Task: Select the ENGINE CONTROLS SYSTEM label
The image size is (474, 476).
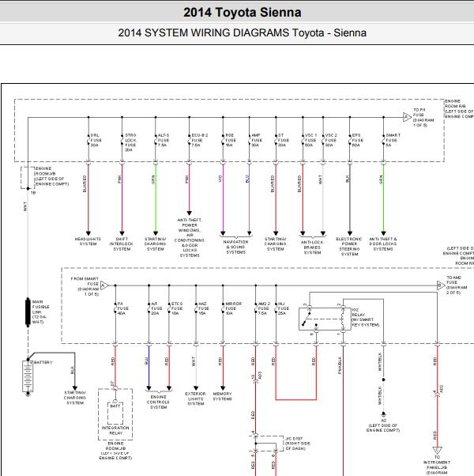Action: 158,402
